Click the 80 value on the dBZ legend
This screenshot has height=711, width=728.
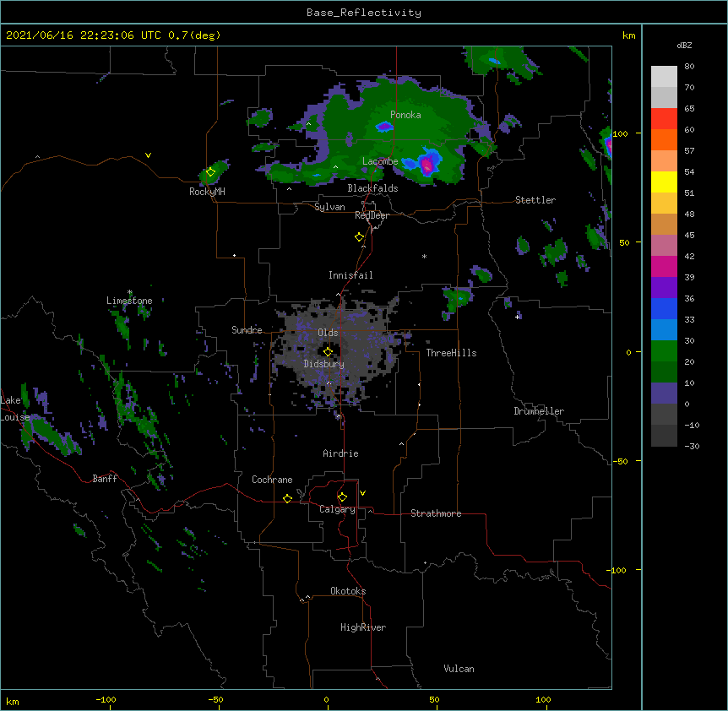tap(689, 67)
